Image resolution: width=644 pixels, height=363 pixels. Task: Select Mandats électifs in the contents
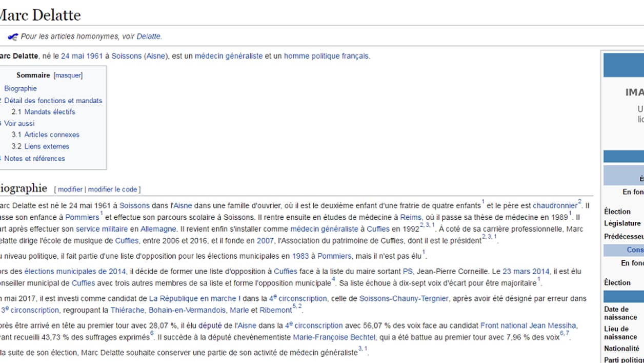tap(50, 112)
